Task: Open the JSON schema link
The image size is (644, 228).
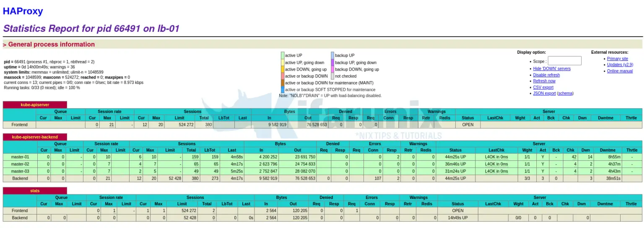Action: tap(565, 93)
